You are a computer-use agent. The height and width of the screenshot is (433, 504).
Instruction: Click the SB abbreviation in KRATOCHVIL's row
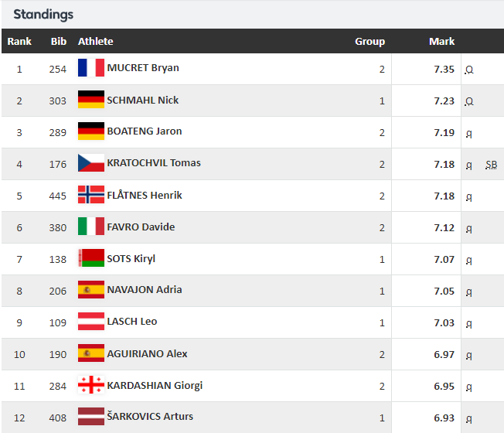click(491, 165)
